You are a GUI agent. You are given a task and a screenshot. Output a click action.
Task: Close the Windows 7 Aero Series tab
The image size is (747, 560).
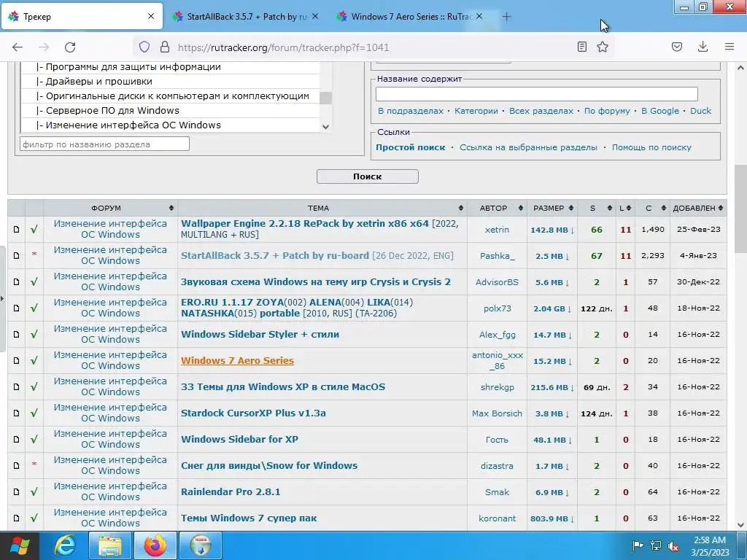pyautogui.click(x=479, y=16)
